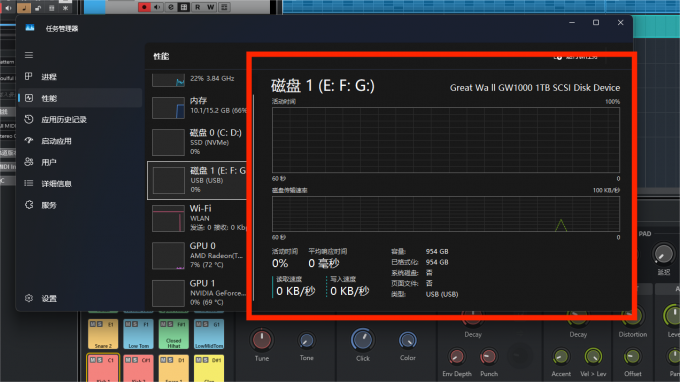
Task: Click the red record button in toolbar
Action: [144, 7]
